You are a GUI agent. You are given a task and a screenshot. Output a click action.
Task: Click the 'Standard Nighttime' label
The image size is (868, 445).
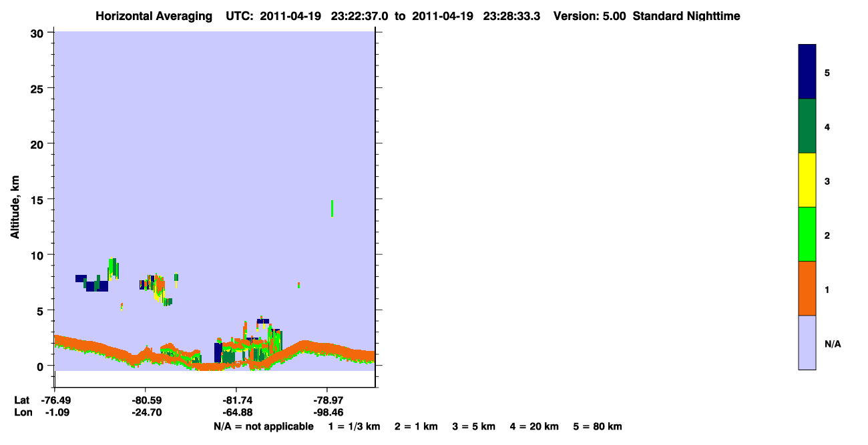coord(686,16)
